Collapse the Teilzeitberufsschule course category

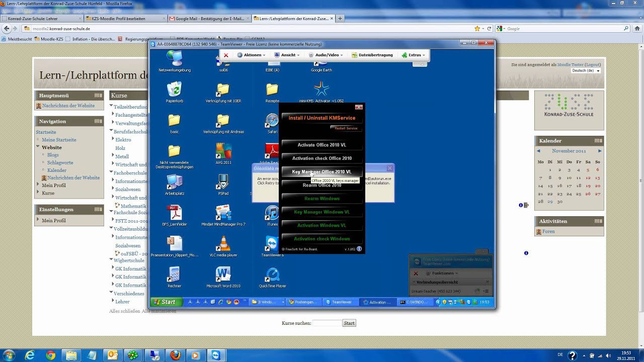112,106
